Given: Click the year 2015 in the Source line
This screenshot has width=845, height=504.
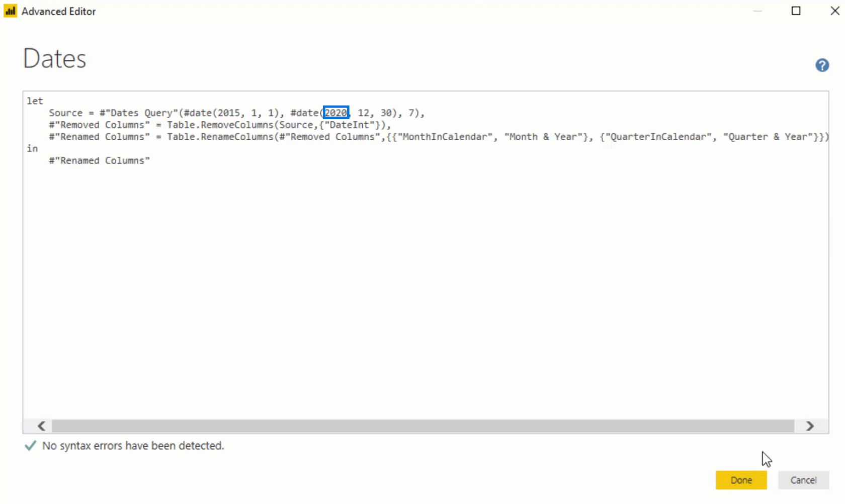Looking at the screenshot, I should [228, 113].
